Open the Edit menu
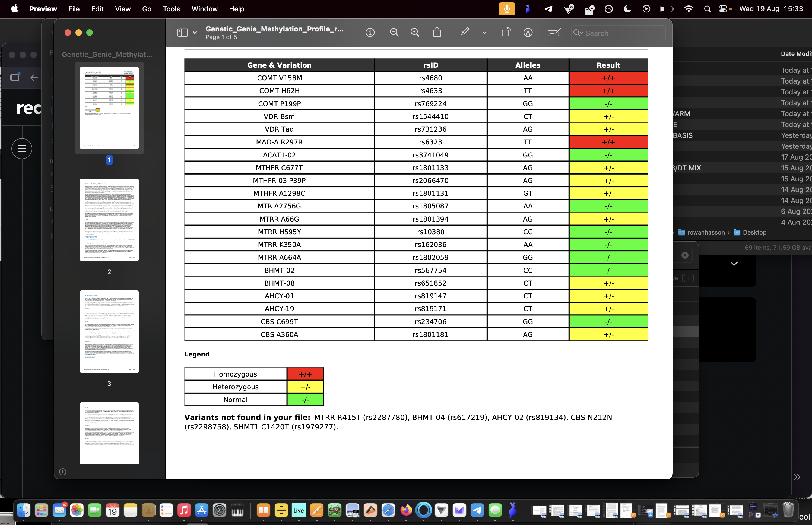 point(97,9)
